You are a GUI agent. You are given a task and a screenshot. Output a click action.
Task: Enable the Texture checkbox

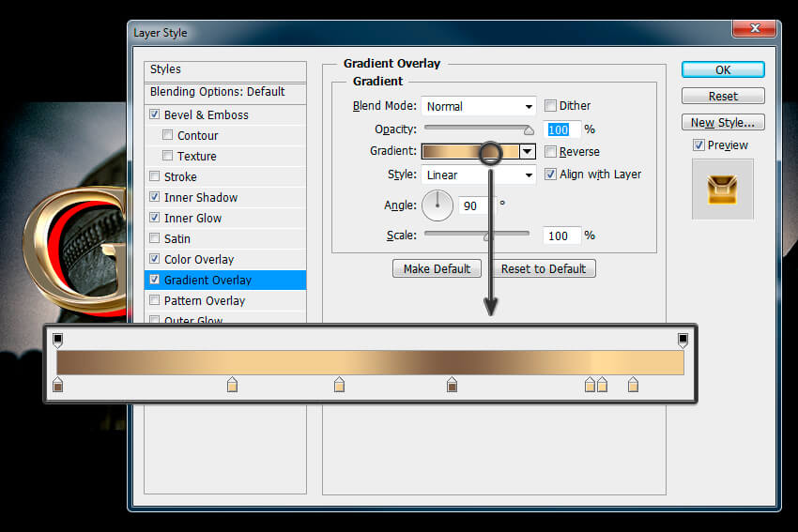point(167,155)
